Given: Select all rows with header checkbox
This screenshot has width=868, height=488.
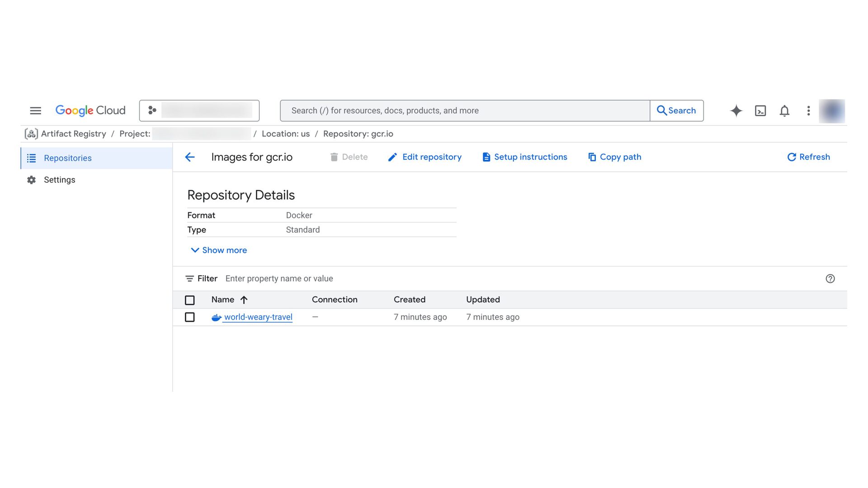Looking at the screenshot, I should coord(190,300).
